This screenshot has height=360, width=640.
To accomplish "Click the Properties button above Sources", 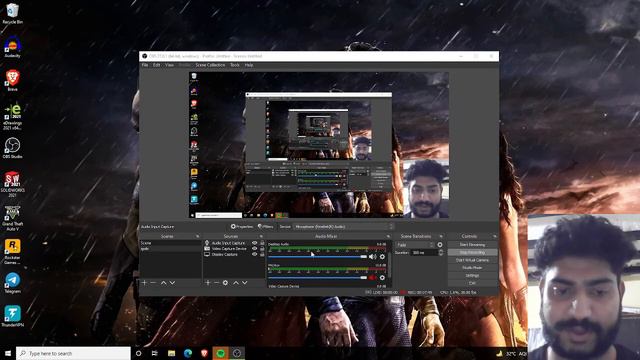I will point(242,227).
